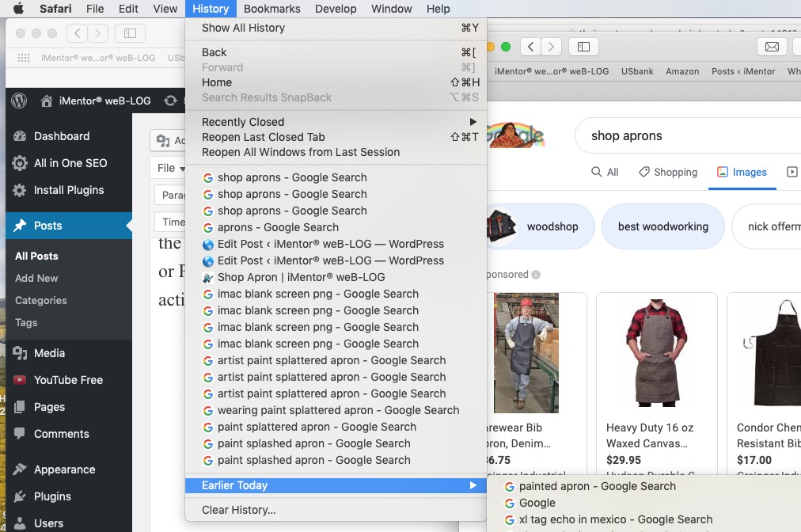Expand Recently Closed submenu

[336, 122]
